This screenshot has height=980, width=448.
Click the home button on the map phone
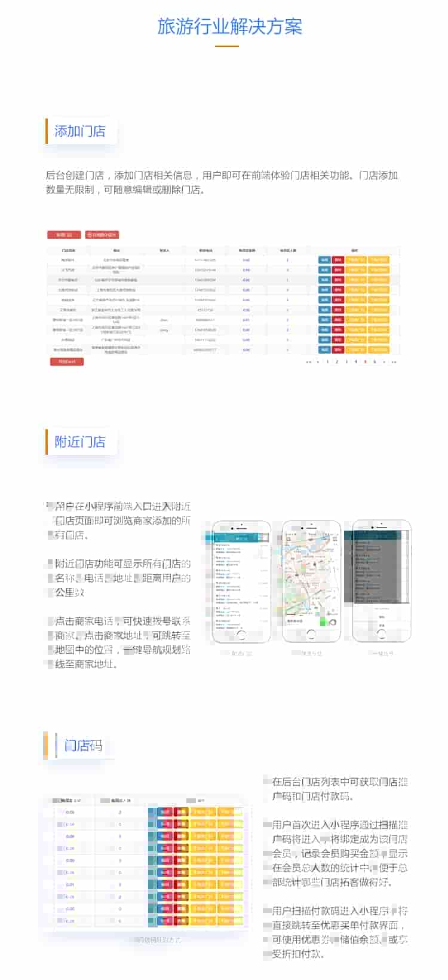311,635
